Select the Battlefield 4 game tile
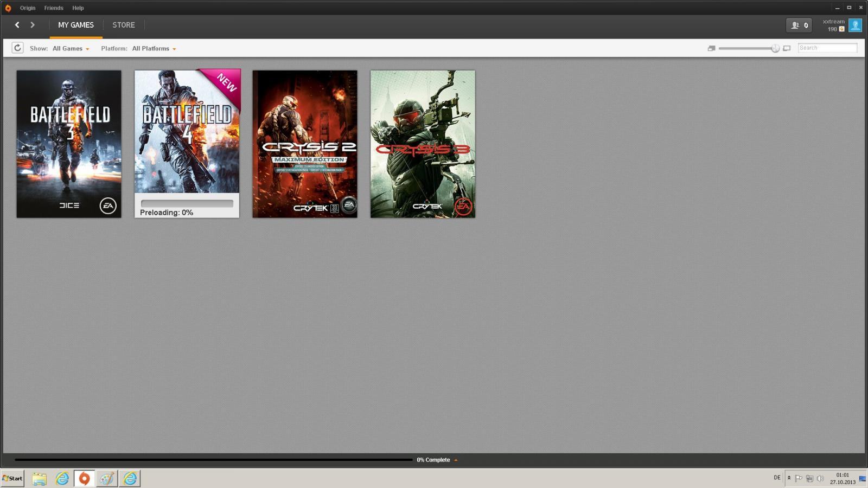Viewport: 868px width, 488px height. click(x=187, y=144)
